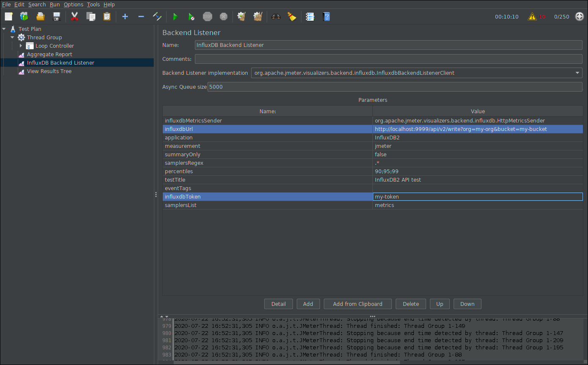The image size is (588, 365).
Task: Click the Copy icon
Action: click(90, 16)
